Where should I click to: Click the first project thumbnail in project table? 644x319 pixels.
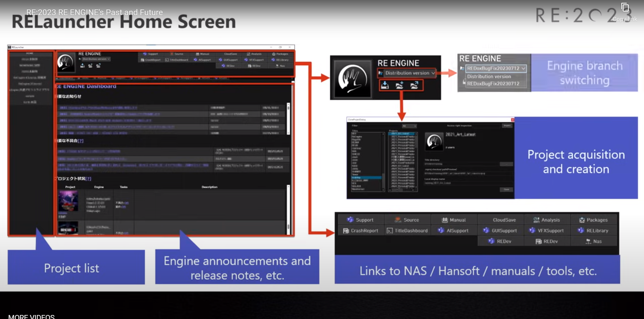68,201
